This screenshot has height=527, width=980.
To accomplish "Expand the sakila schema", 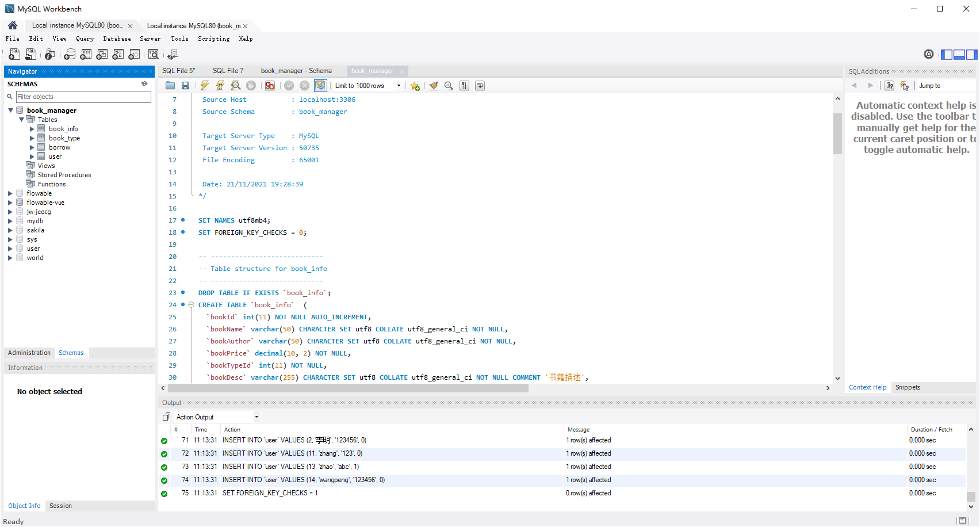I will (10, 230).
